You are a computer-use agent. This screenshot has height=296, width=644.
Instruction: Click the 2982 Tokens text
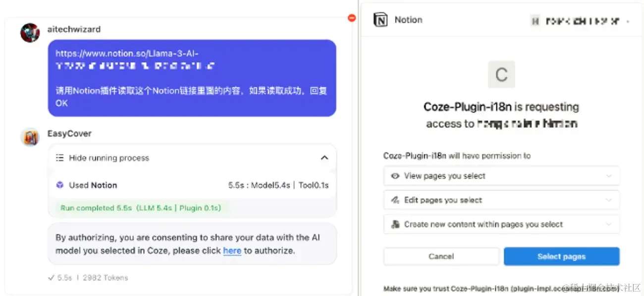105,278
